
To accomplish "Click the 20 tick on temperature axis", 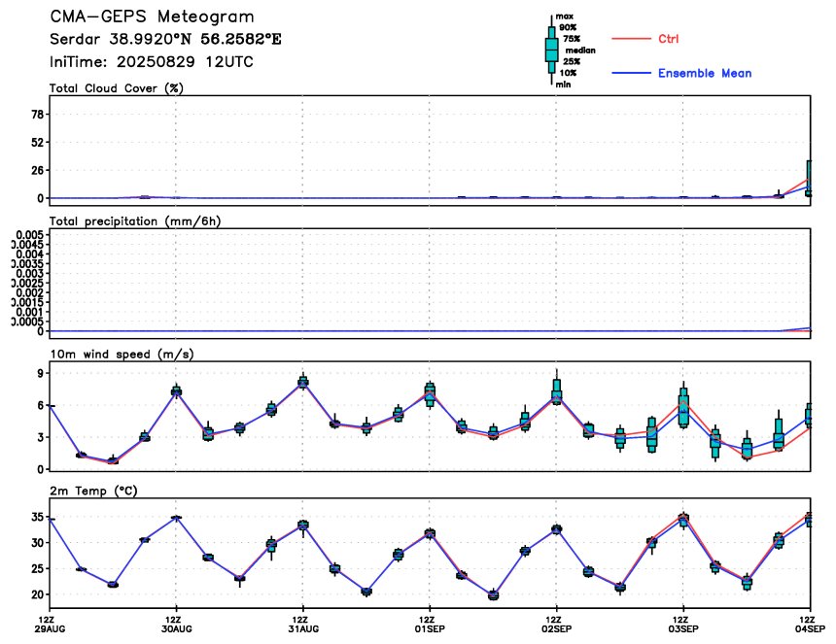I will pos(37,594).
